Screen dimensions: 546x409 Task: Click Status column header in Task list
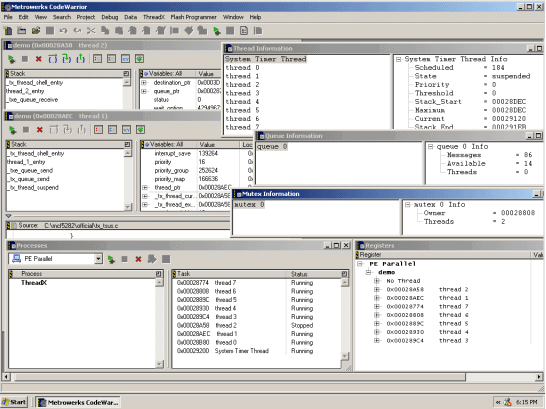coord(313,274)
